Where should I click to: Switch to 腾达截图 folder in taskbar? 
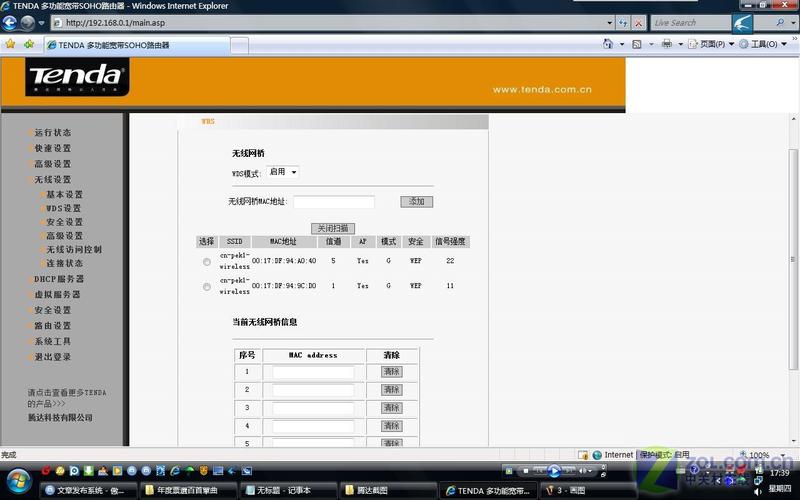(x=387, y=491)
